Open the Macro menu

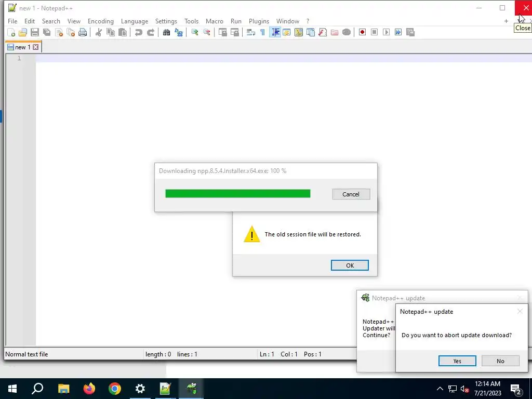click(x=215, y=21)
